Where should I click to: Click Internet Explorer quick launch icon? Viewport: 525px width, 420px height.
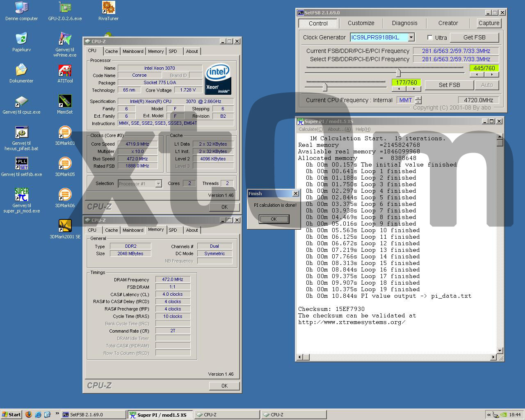[38, 415]
